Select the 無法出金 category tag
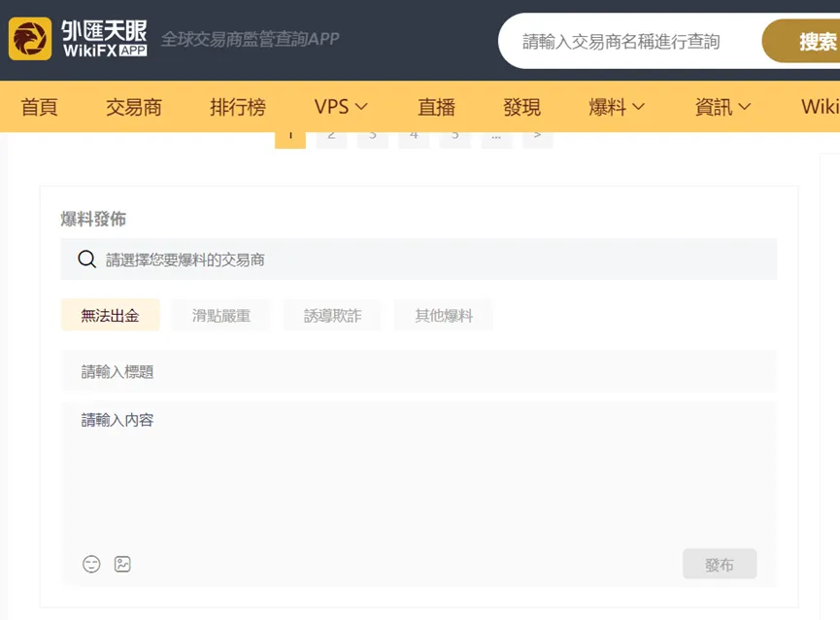This screenshot has height=620, width=840. pyautogui.click(x=111, y=315)
